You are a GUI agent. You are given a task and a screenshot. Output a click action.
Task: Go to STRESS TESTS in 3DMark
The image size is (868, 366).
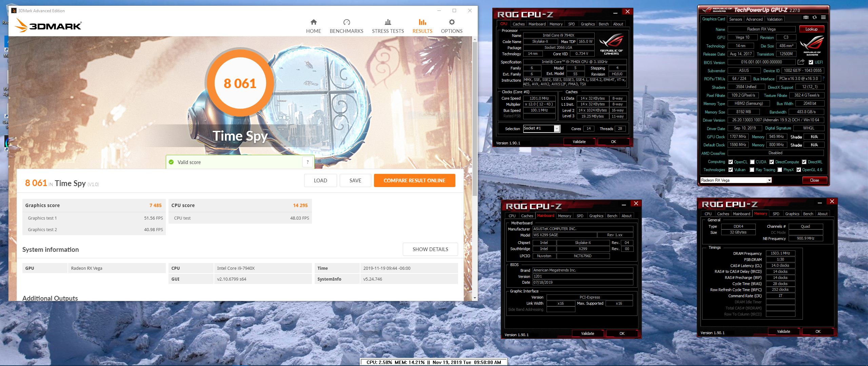[x=388, y=26]
